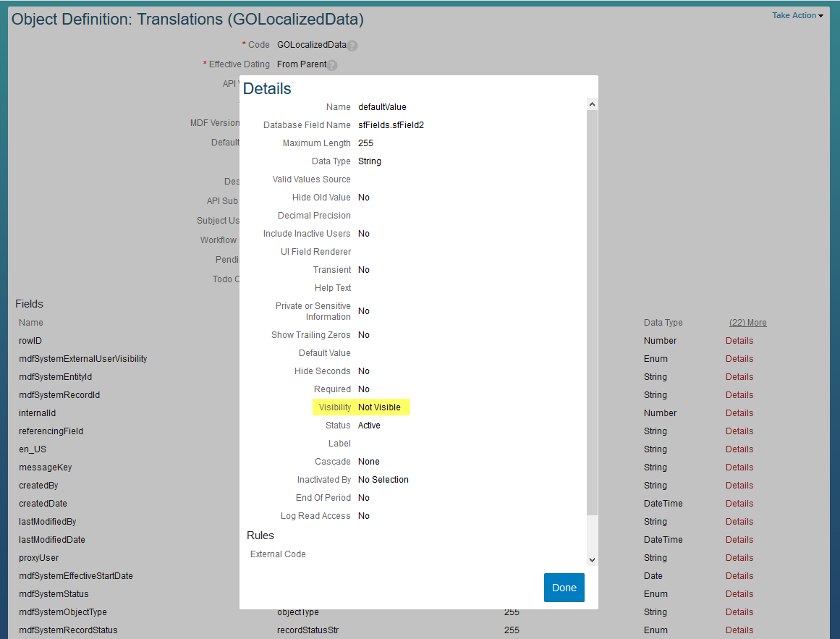
Task: Open the (22) More columns link
Action: (x=748, y=323)
